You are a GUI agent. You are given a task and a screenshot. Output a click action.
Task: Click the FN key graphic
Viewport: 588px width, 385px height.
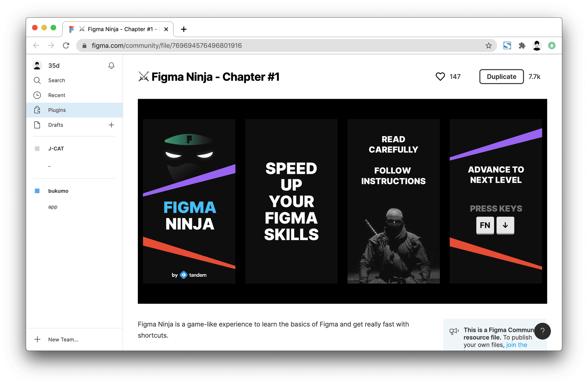[485, 226]
